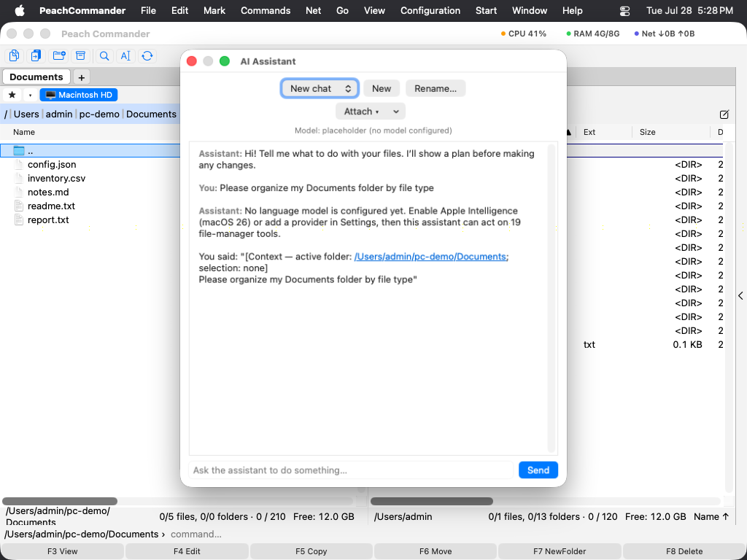
Task: Click the F7 NewFolder button
Action: pyautogui.click(x=560, y=551)
